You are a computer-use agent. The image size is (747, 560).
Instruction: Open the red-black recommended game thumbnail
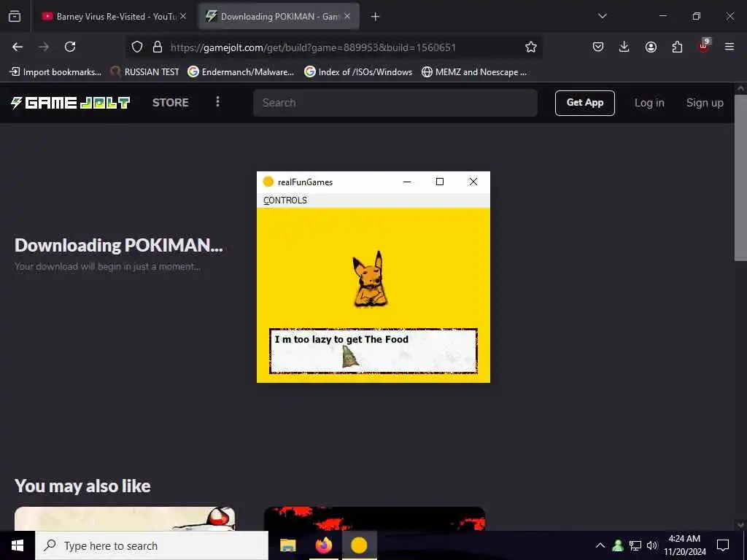[x=374, y=518]
